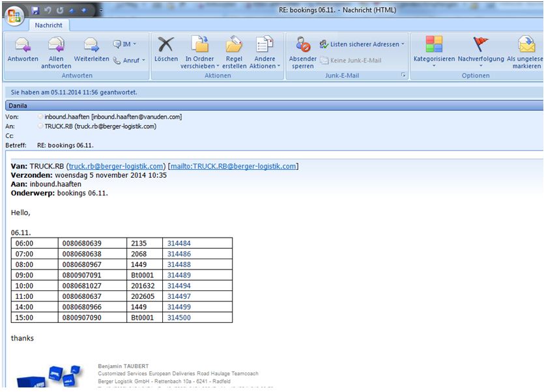Open the truck.rb@berger-logistik.com link
Screen dimensions: 544x392
point(115,166)
